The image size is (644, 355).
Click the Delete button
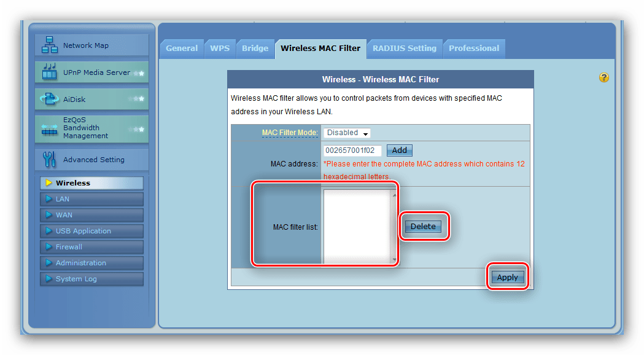tap(423, 227)
